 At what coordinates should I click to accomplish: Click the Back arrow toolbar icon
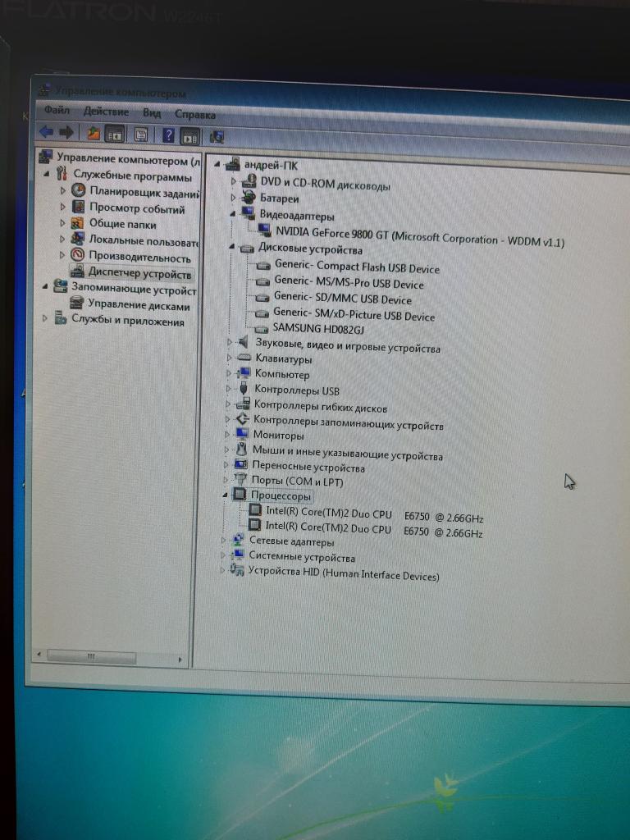tap(47, 132)
